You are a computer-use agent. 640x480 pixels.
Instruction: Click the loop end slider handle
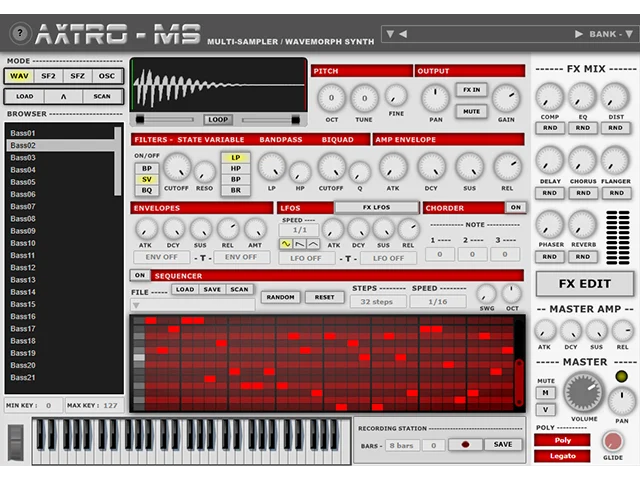(x=296, y=120)
